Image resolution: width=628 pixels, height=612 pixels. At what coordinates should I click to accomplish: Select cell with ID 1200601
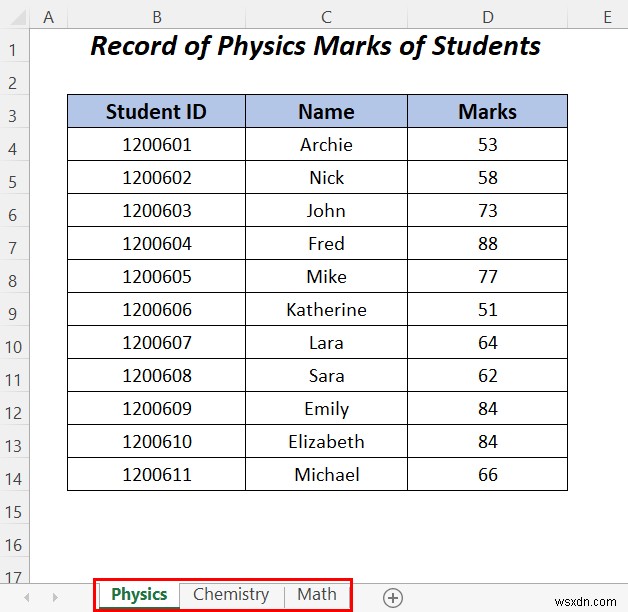tap(157, 145)
